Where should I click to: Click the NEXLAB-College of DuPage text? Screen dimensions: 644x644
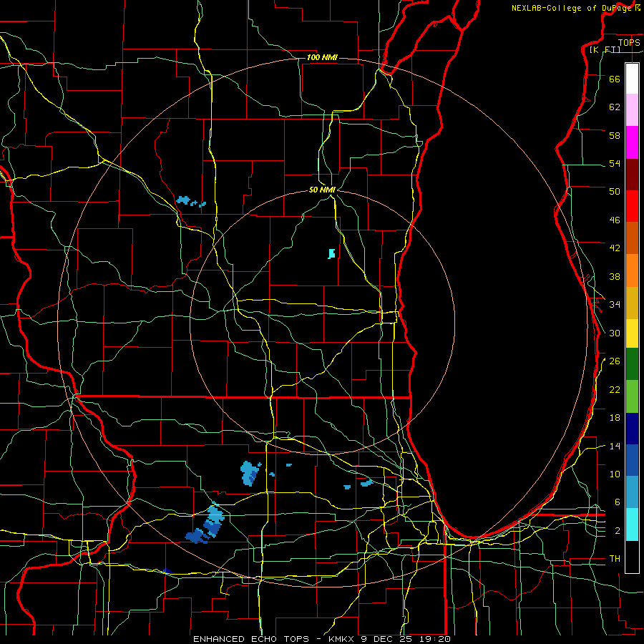coord(571,8)
